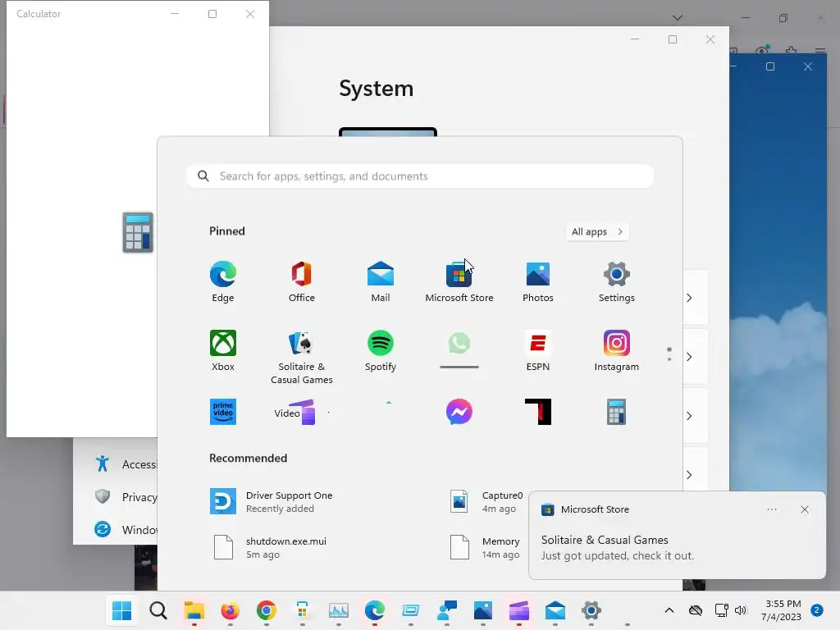Open Solitaire & Casual Games pinned app
840x630 pixels.
coord(302,357)
